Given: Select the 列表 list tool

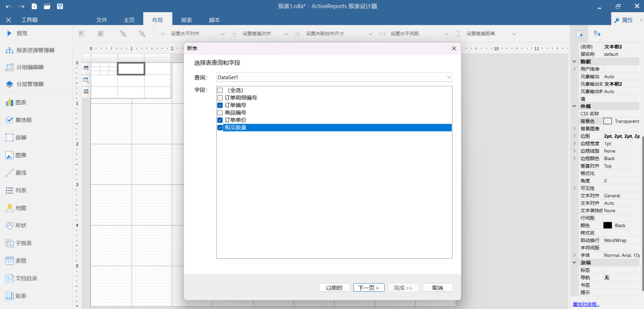Looking at the screenshot, I should [x=16, y=191].
